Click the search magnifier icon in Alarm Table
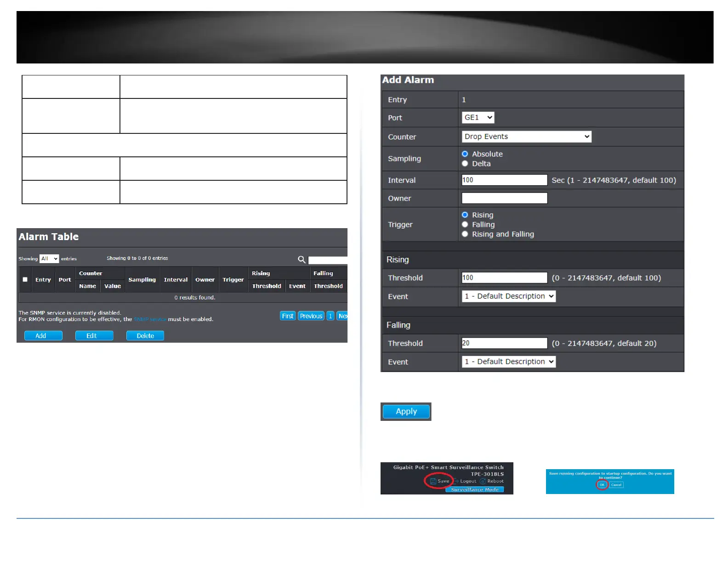The height and width of the screenshot is (563, 728). click(x=301, y=259)
